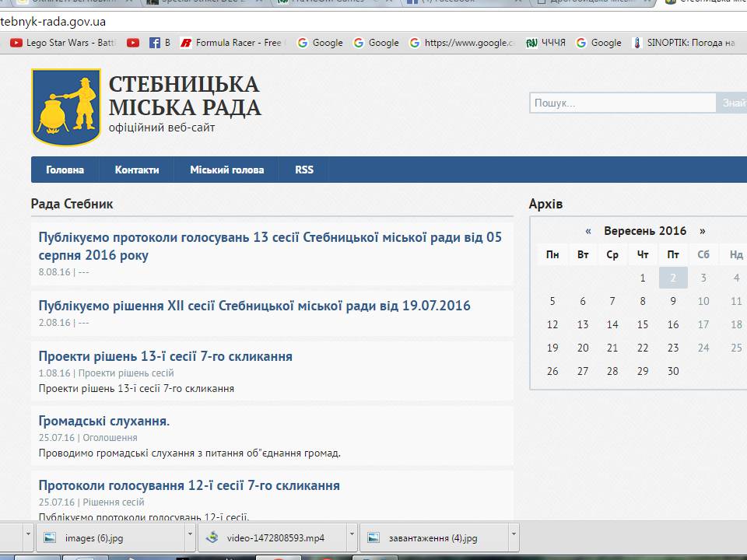Open the SINOPTIK weather bookmark
This screenshot has height=560, width=747.
tap(683, 43)
